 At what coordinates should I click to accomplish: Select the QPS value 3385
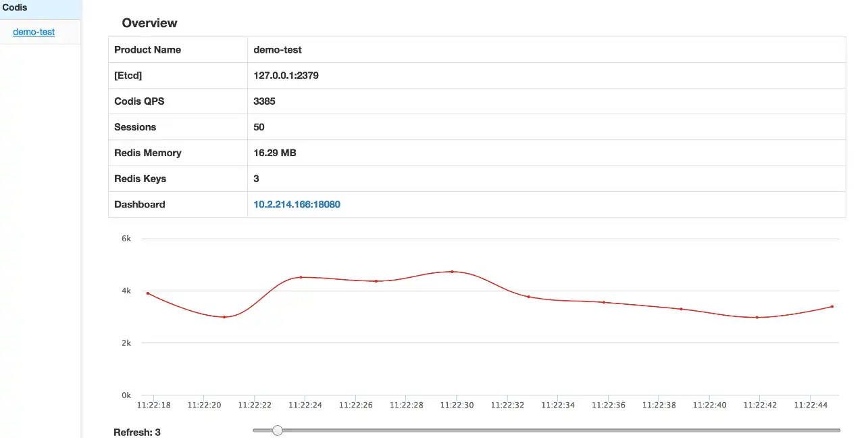[264, 101]
